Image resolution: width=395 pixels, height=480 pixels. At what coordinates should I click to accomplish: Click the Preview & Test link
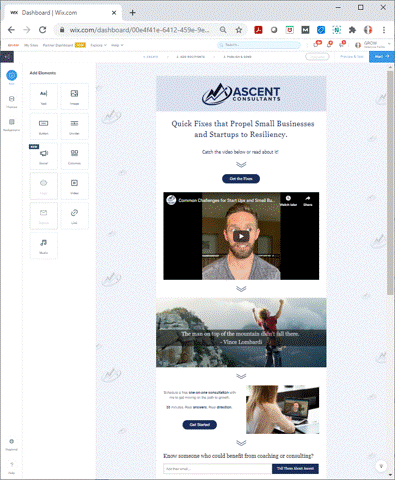pos(352,57)
